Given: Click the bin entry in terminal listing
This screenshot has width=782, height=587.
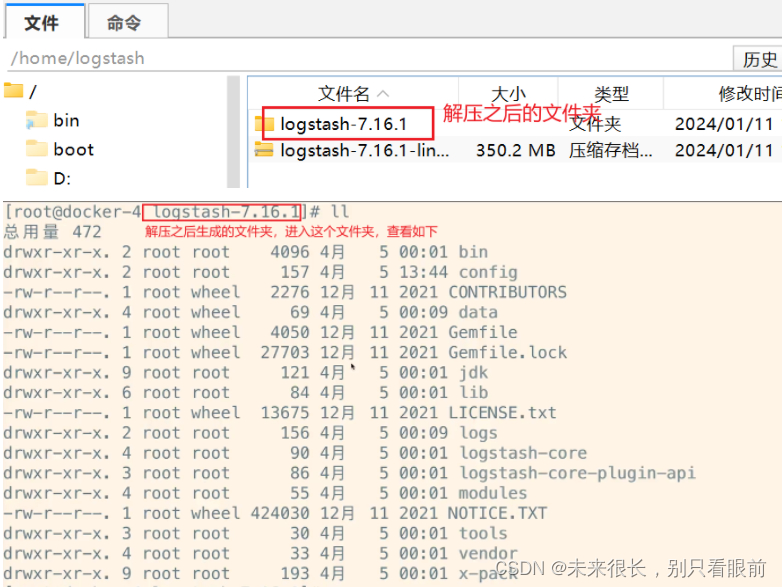Looking at the screenshot, I should [x=473, y=252].
